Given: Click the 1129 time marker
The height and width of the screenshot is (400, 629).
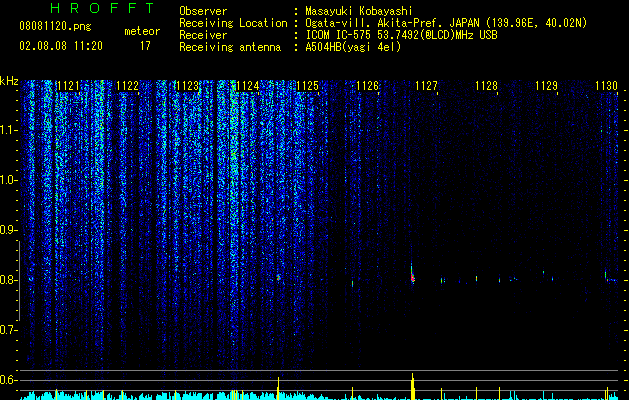Looking at the screenshot, I should click(546, 86).
